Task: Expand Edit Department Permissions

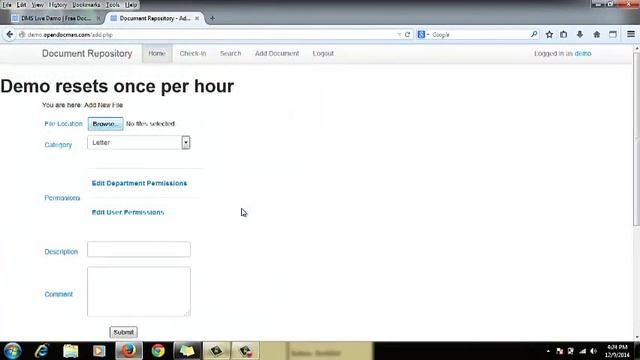Action: [x=139, y=183]
